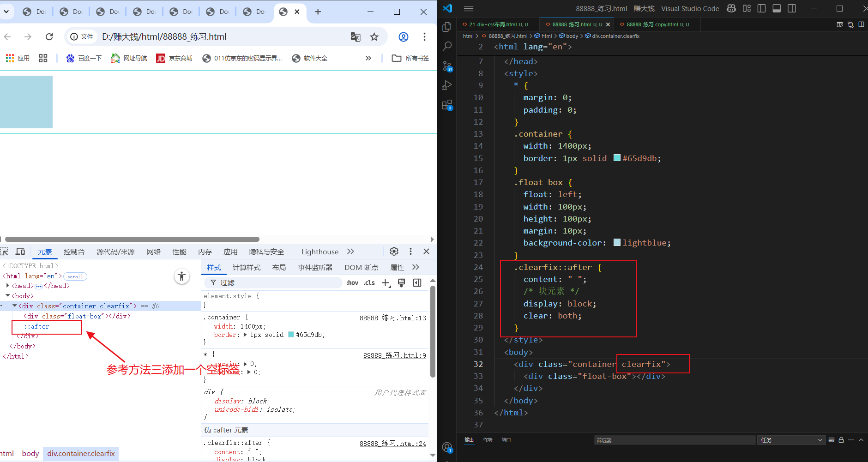Open the customize layout icon in VS Code
Viewport: 868px width, 462px height.
[x=747, y=8]
